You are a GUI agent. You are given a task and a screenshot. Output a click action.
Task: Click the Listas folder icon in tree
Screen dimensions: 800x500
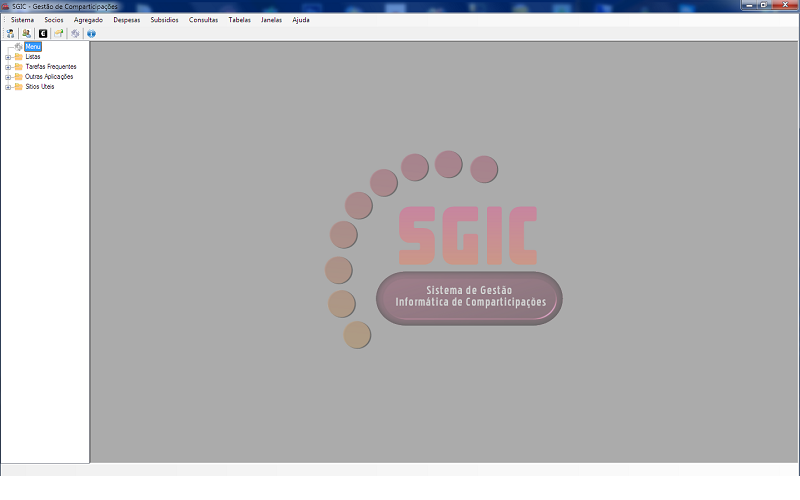point(18,57)
